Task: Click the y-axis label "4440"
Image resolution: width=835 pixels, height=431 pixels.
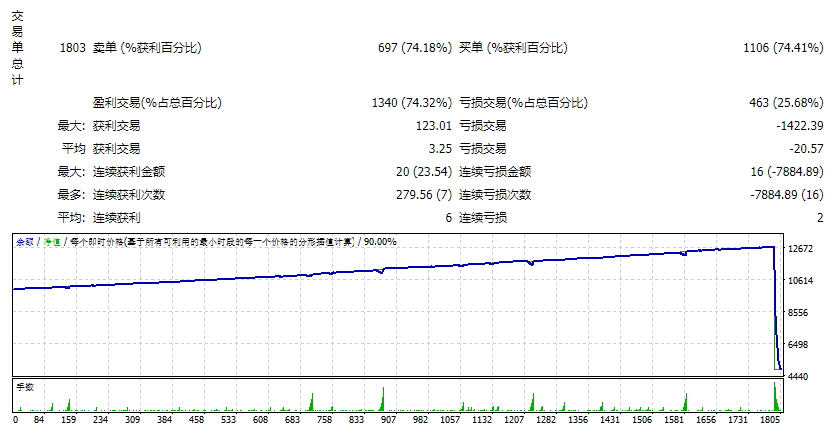Action: (798, 377)
